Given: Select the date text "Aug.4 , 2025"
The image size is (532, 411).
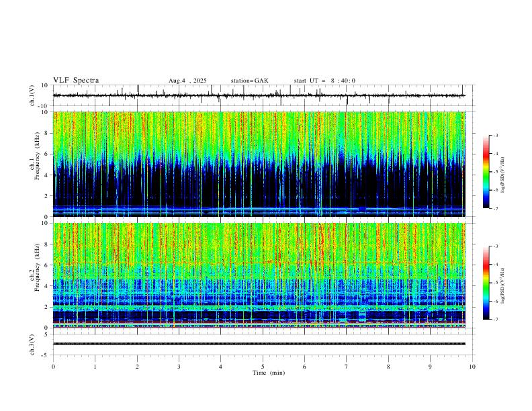Looking at the screenshot, I should pyautogui.click(x=187, y=81).
